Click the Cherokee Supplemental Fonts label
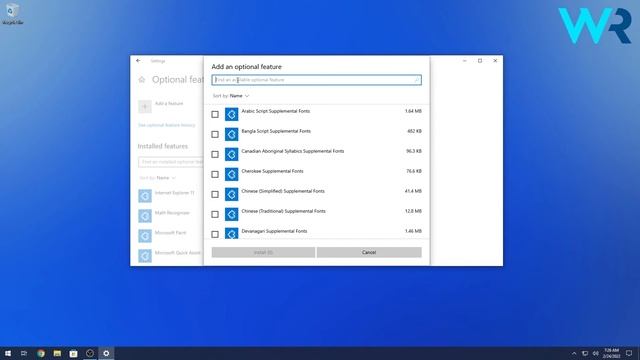The width and height of the screenshot is (640, 360). pos(272,171)
